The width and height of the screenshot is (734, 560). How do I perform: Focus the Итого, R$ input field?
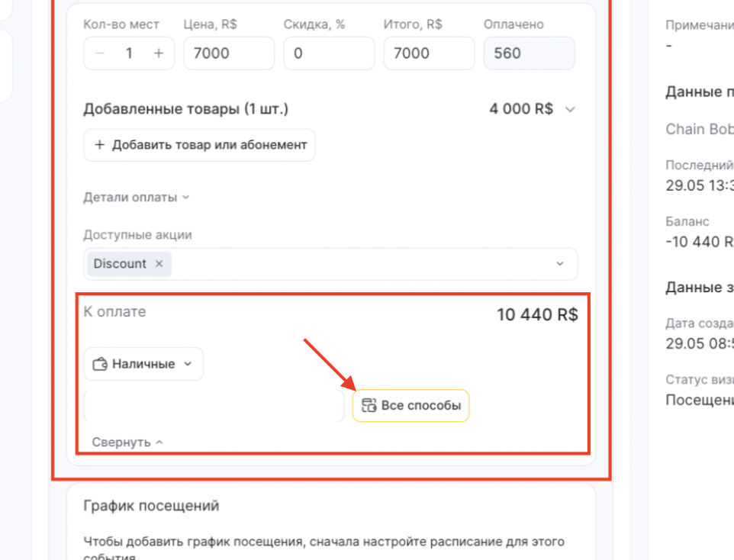(x=429, y=53)
